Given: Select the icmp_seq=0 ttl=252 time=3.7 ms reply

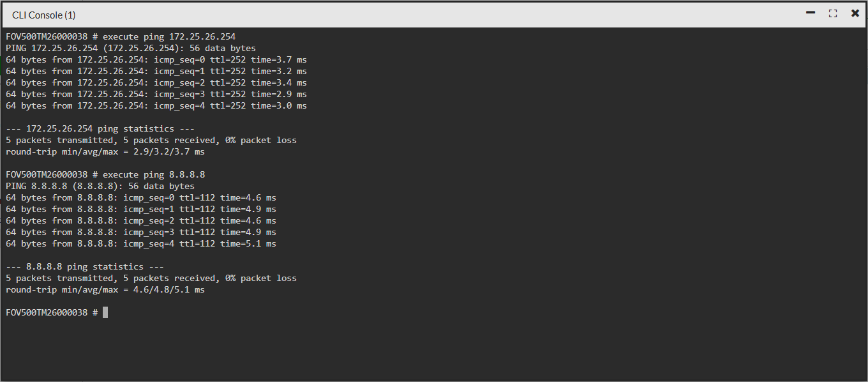Looking at the screenshot, I should [x=156, y=59].
